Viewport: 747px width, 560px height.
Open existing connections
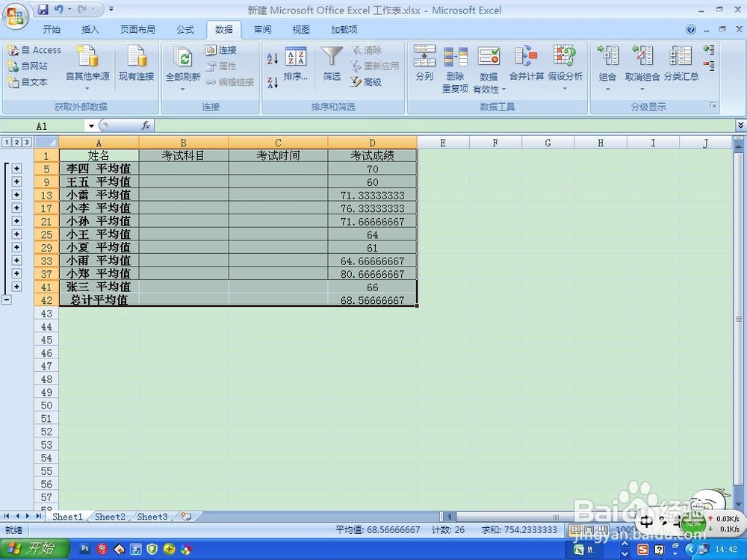tap(136, 63)
